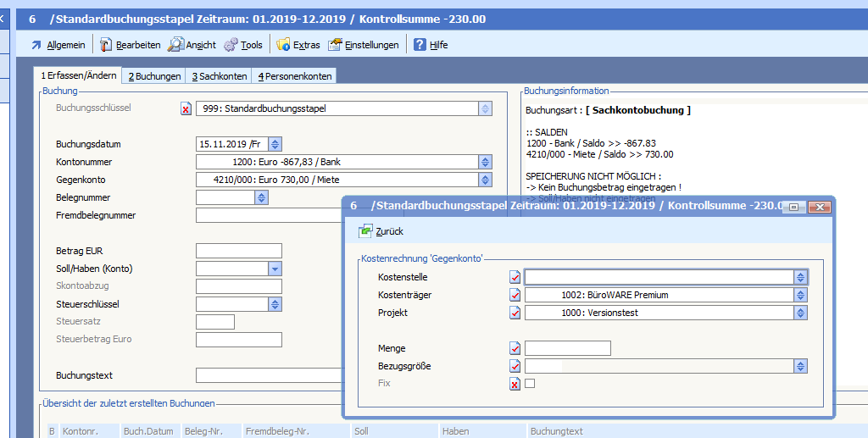Viewport: 868px width, 438px height.
Task: Open the Kostenträger selection list
Action: pos(800,295)
